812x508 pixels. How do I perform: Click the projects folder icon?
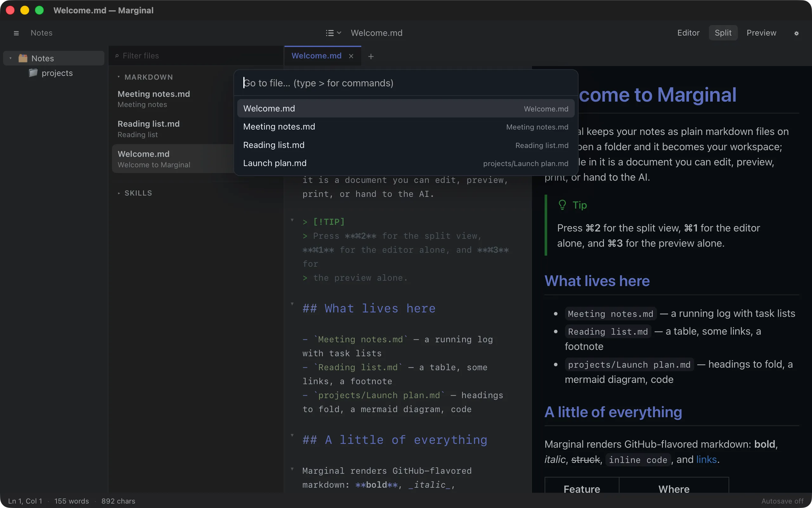point(33,73)
